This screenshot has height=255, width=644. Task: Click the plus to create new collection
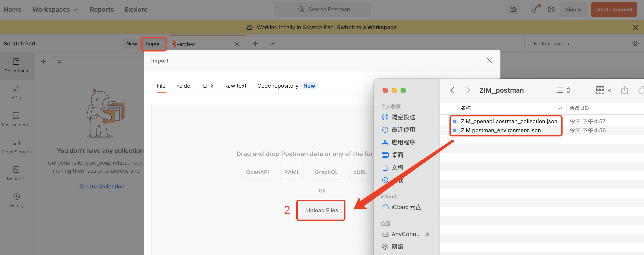coord(43,61)
